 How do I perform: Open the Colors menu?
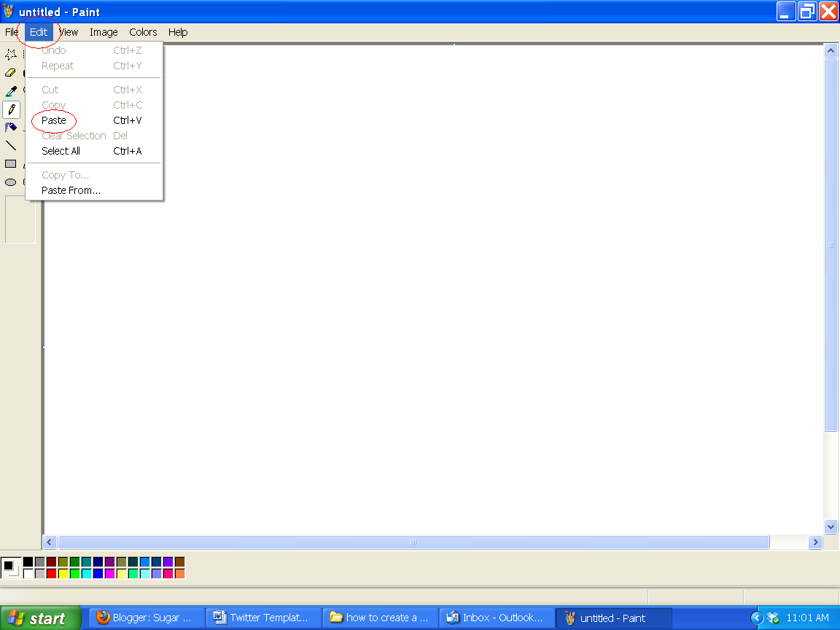click(x=143, y=32)
